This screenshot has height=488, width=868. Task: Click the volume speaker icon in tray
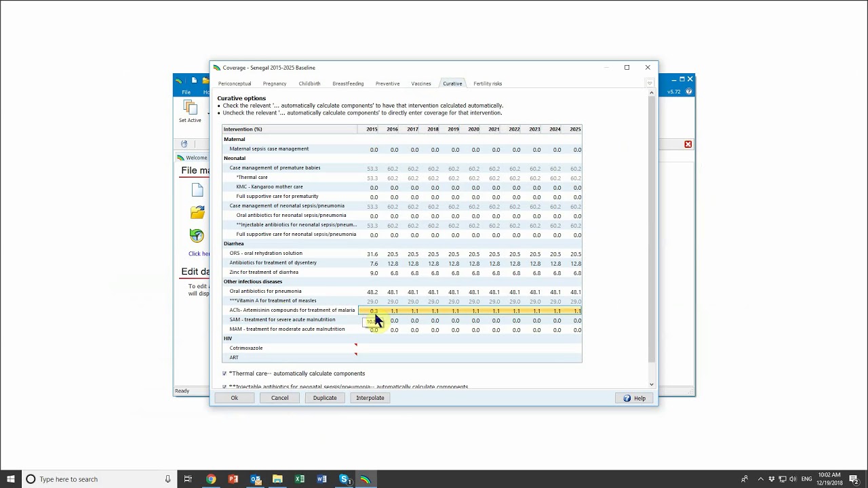pyautogui.click(x=793, y=479)
